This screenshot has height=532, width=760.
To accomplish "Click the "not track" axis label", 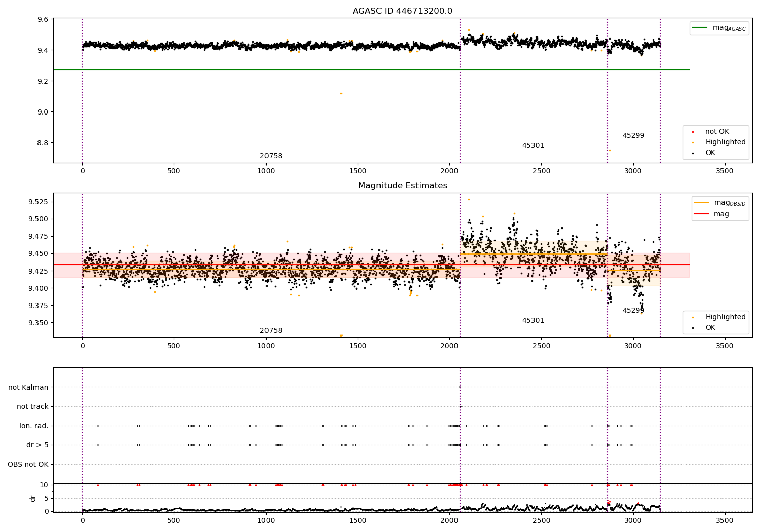I will tap(32, 406).
